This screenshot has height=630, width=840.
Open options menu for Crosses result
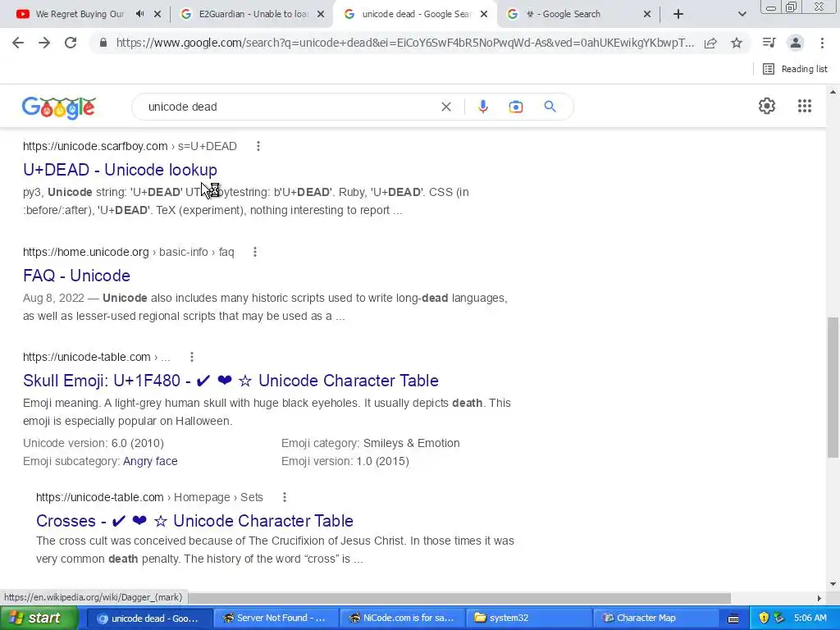coord(285,497)
